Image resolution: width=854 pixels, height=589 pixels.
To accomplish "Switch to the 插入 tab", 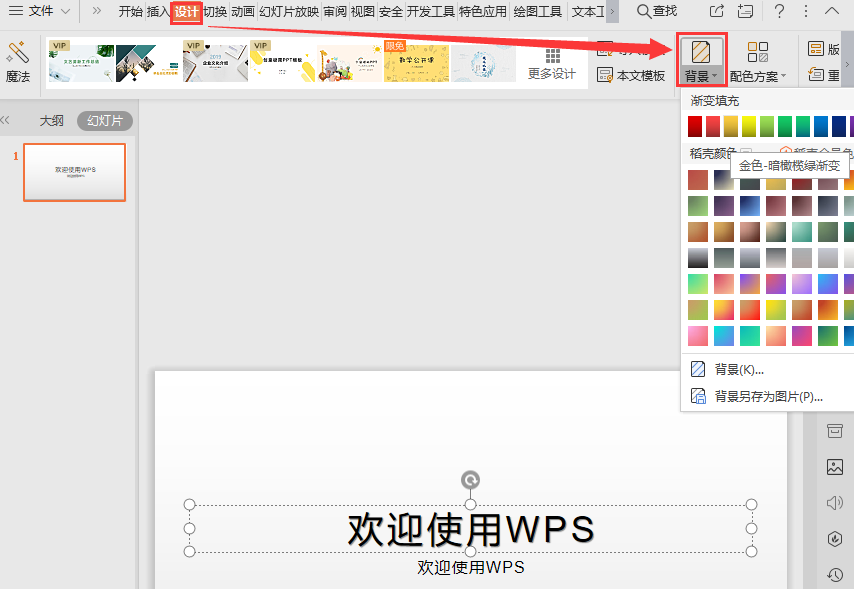I will (158, 11).
